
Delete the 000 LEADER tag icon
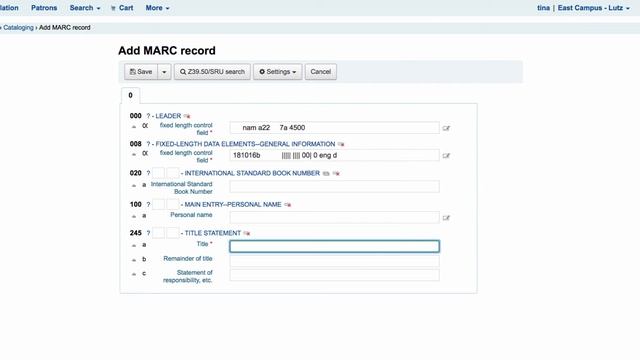pyautogui.click(x=187, y=116)
